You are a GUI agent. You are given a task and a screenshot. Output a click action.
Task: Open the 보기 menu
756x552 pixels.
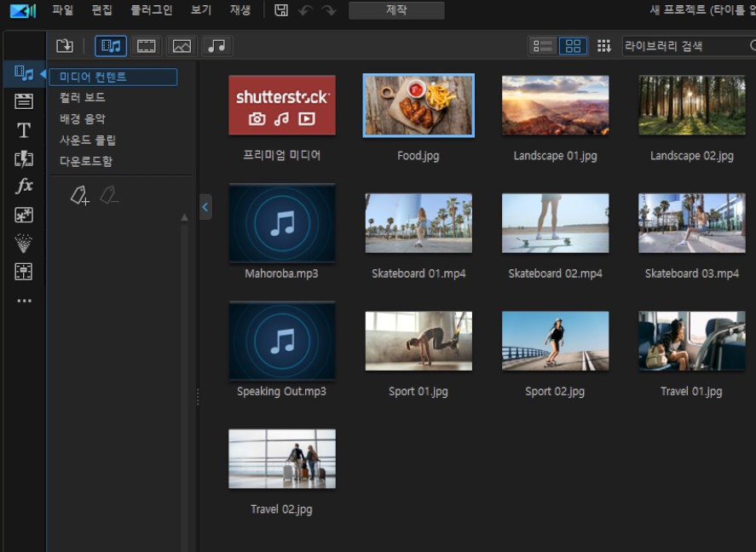point(201,10)
